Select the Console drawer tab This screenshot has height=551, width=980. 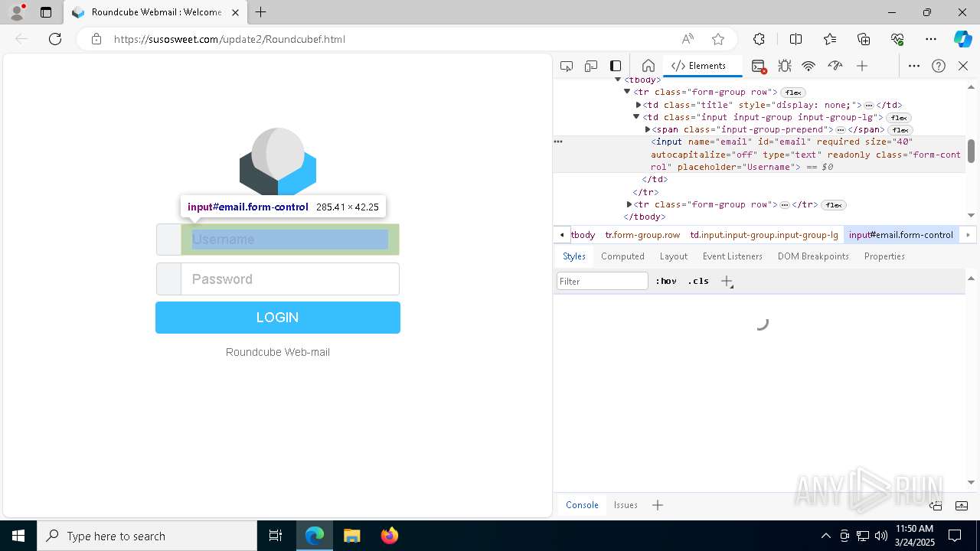tap(582, 505)
